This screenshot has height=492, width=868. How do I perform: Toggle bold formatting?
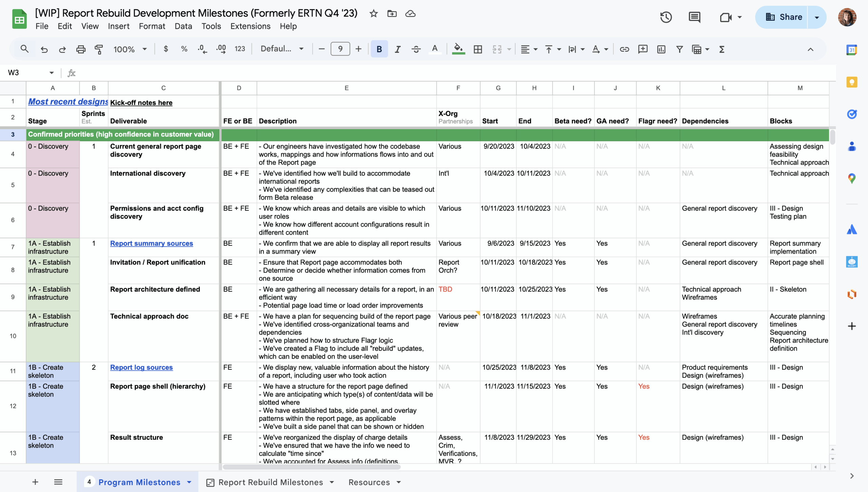[x=379, y=49]
